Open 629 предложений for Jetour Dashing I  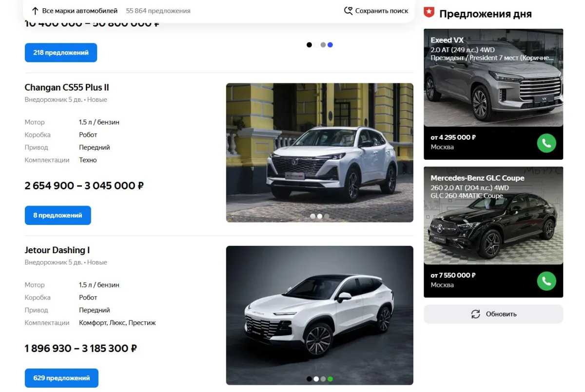coord(61,378)
